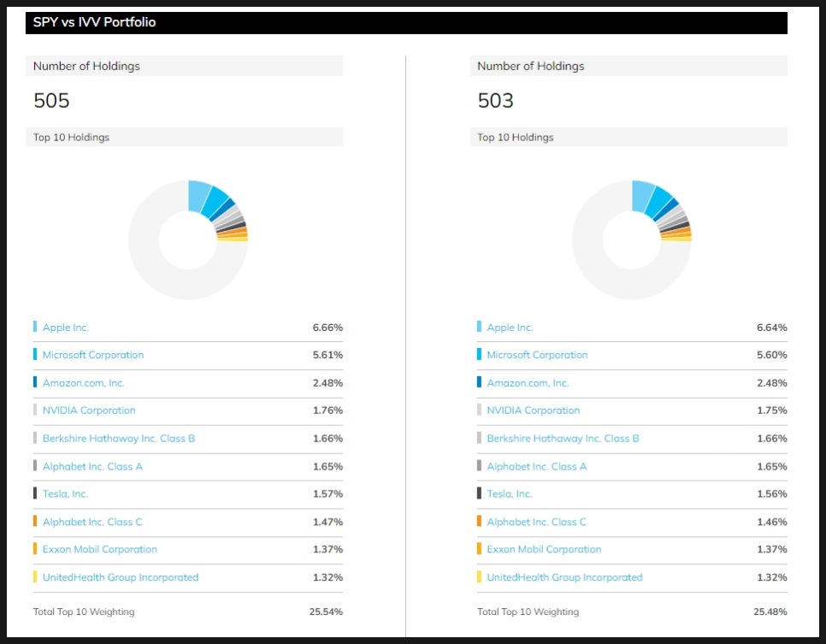
Task: Click the NVIDIA weighting "1.75%"
Action: click(x=772, y=410)
